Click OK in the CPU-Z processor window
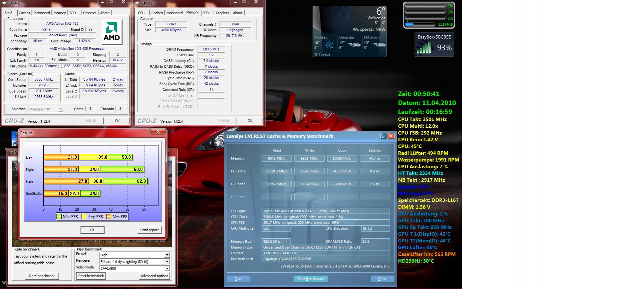Image resolution: width=644 pixels, height=289 pixels. coord(117,121)
